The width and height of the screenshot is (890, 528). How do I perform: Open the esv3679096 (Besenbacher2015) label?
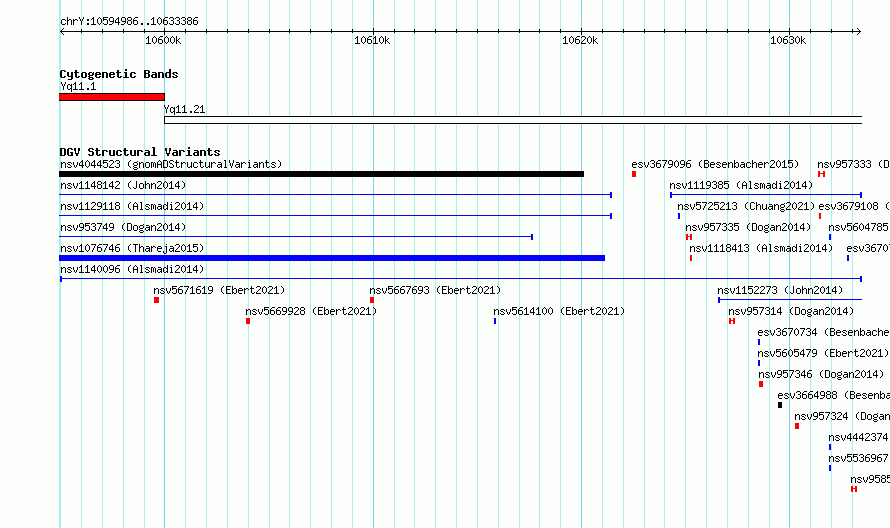[x=715, y=164]
